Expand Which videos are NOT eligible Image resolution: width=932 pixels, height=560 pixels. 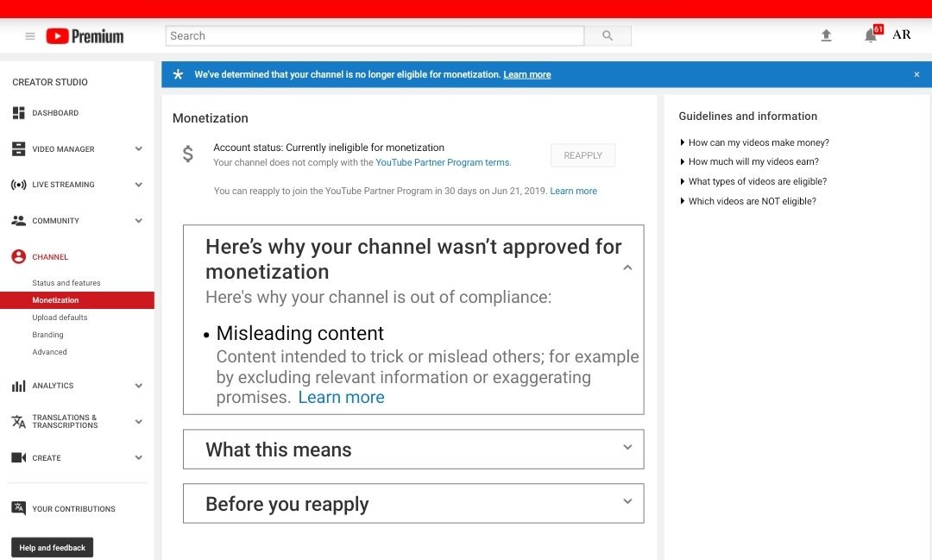pyautogui.click(x=747, y=201)
